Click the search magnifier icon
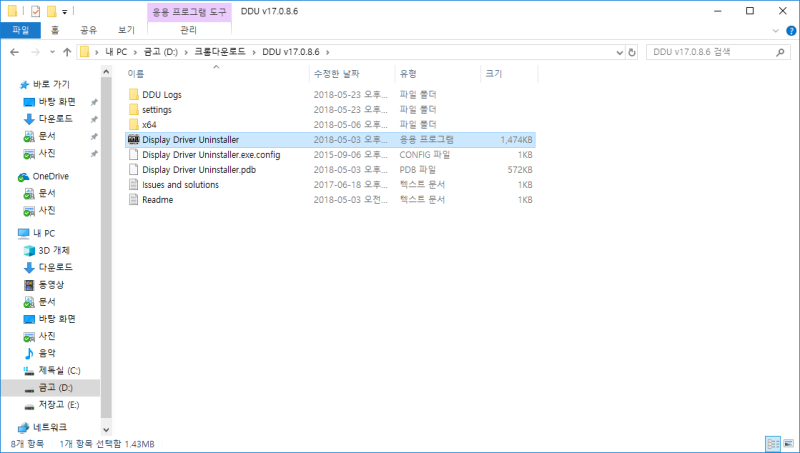Viewport: 800px width, 453px height. click(780, 52)
